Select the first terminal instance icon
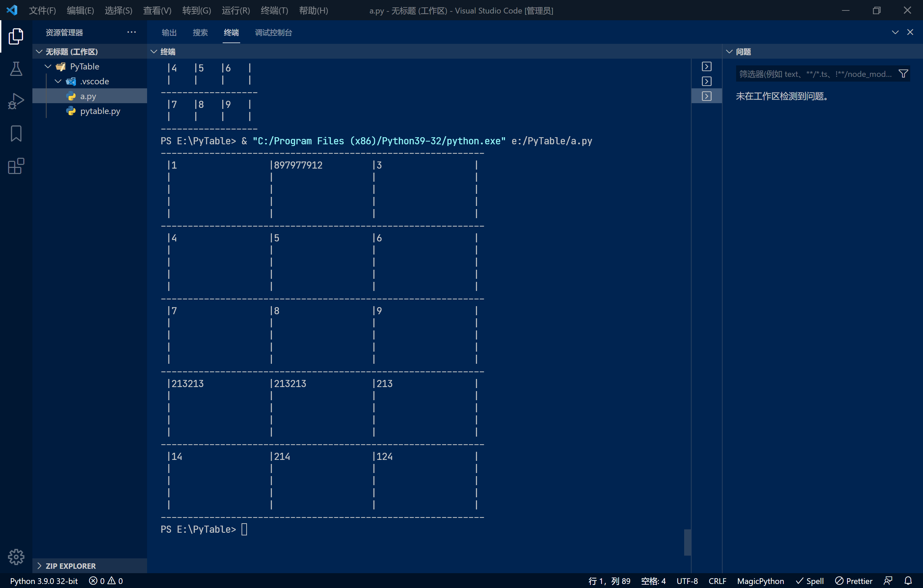The image size is (923, 588). tap(706, 66)
